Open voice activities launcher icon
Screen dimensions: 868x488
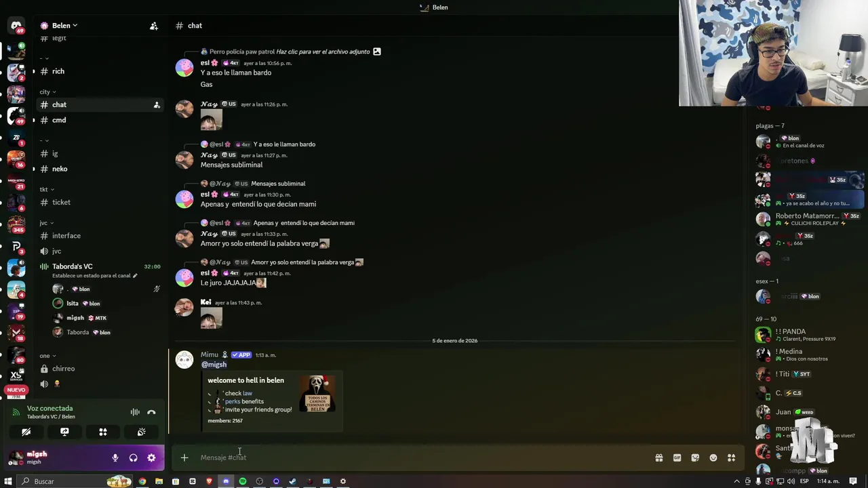103,432
